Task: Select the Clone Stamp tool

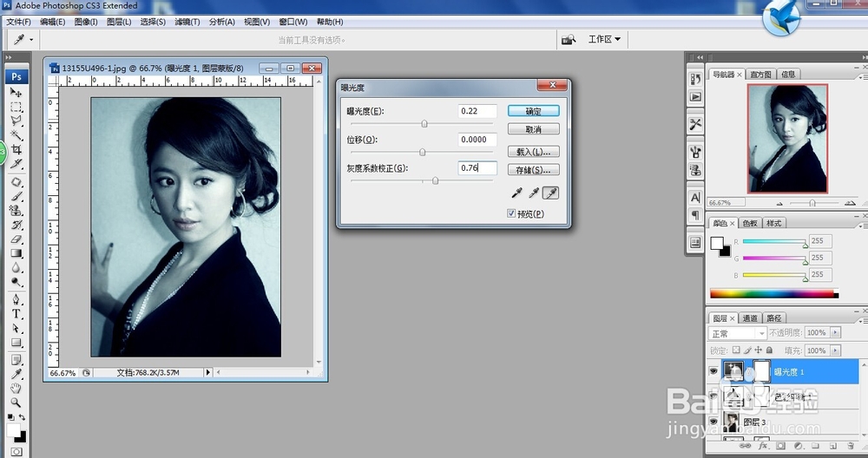Action: 16,210
